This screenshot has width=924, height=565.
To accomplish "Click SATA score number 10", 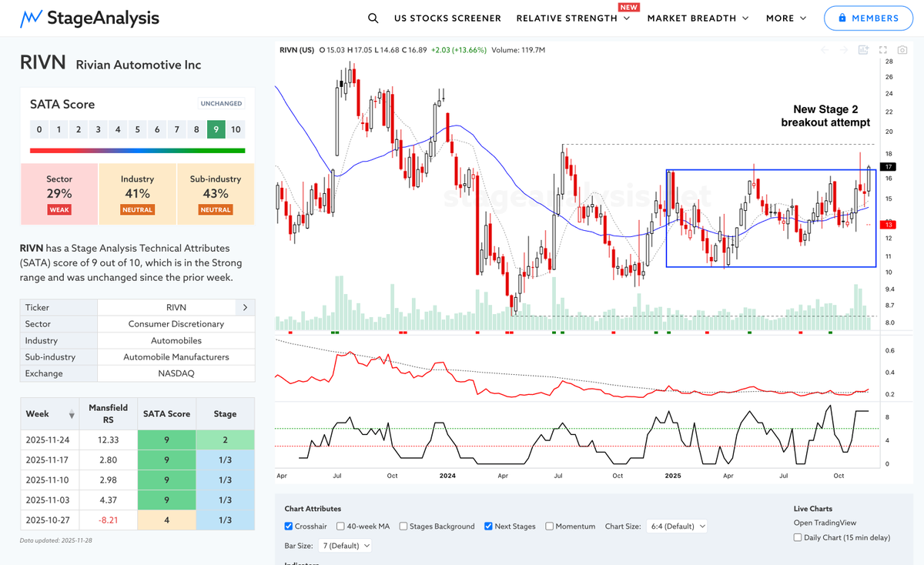I will (x=236, y=129).
